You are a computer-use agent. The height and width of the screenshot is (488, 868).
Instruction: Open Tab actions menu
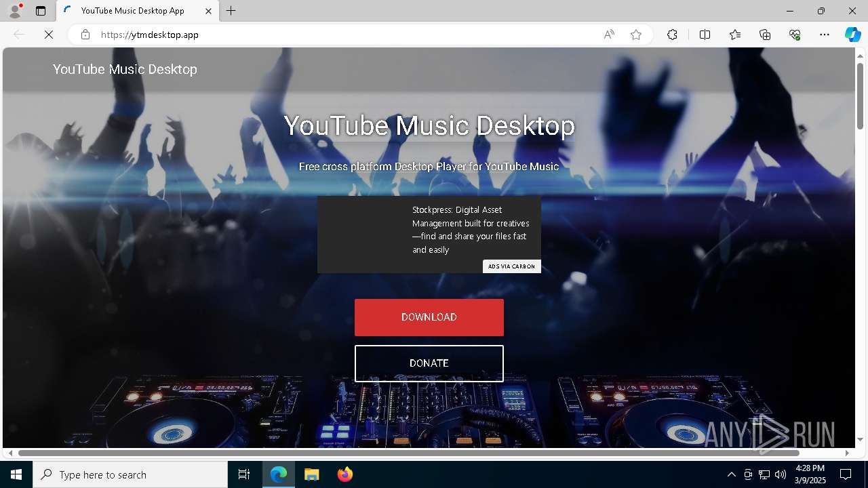pos(41,11)
